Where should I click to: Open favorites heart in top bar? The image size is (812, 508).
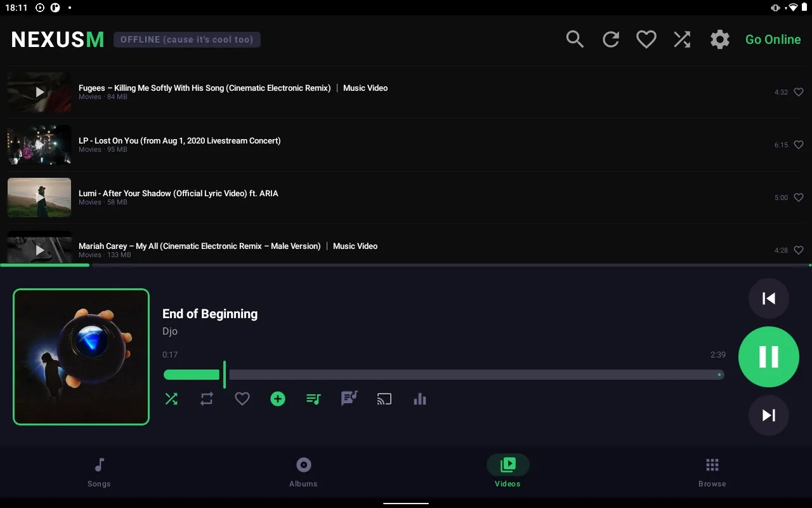tap(646, 39)
